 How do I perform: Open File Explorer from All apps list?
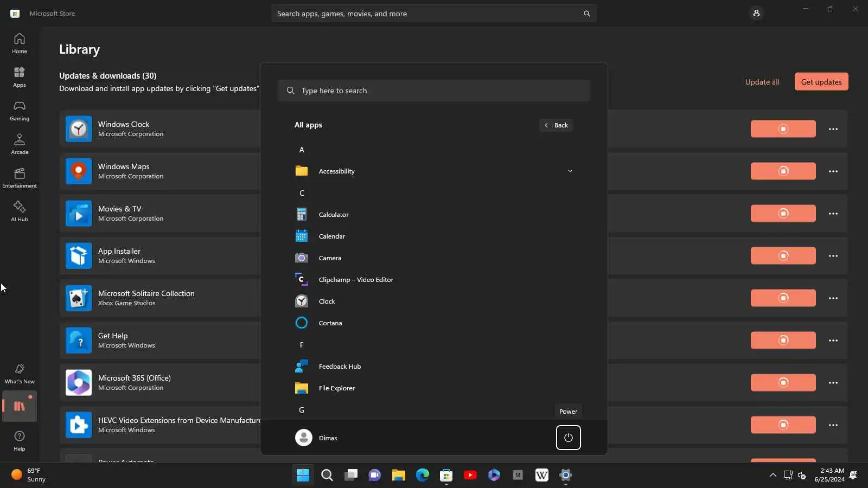(x=434, y=388)
